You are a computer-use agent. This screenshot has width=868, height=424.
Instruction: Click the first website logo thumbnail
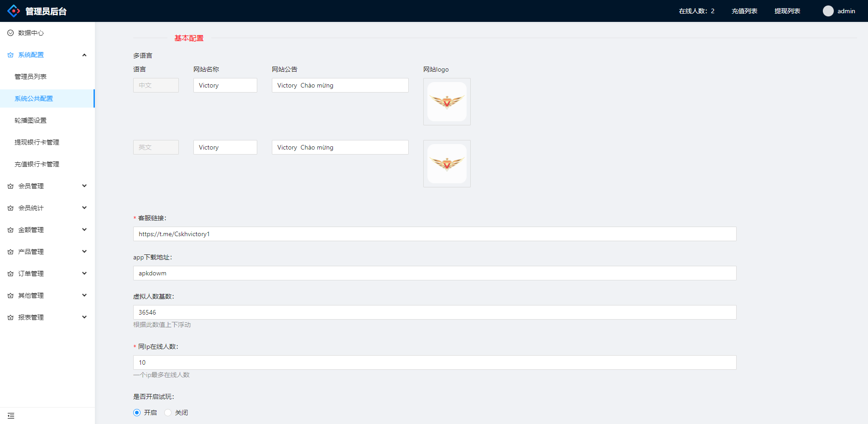[x=447, y=102]
